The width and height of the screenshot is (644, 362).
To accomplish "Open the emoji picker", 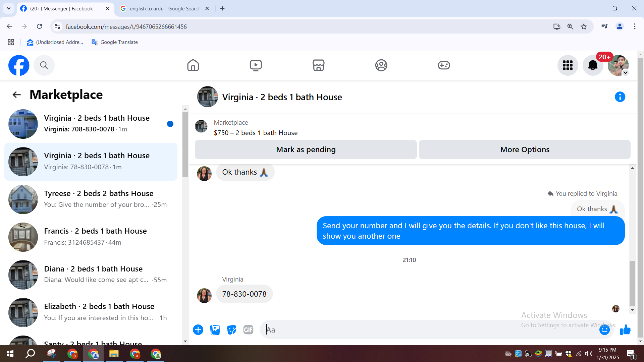I will tap(604, 330).
